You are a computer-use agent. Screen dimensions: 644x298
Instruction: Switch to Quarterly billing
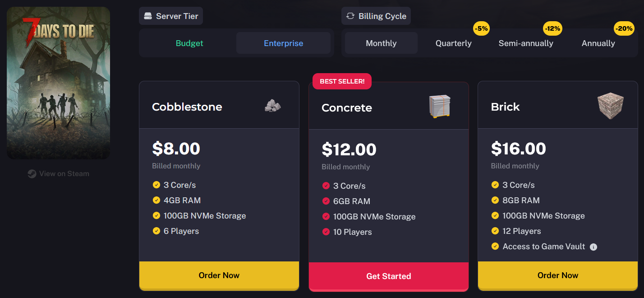tap(453, 43)
